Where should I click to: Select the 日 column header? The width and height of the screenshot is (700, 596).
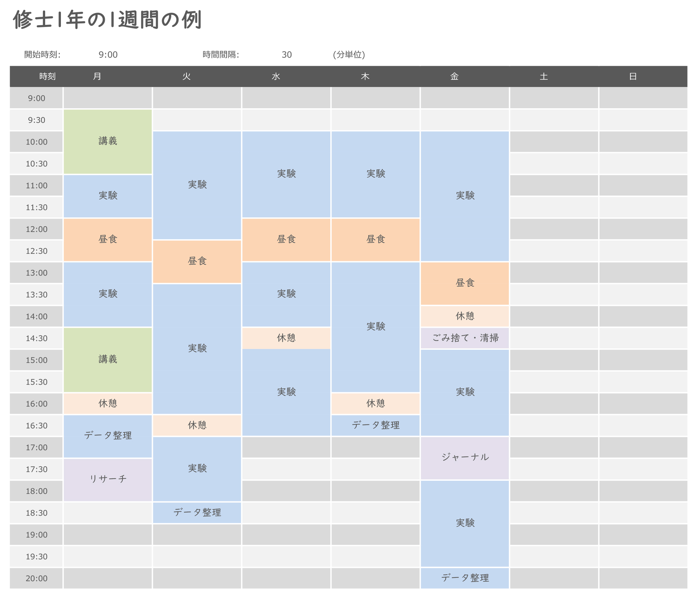pyautogui.click(x=632, y=76)
